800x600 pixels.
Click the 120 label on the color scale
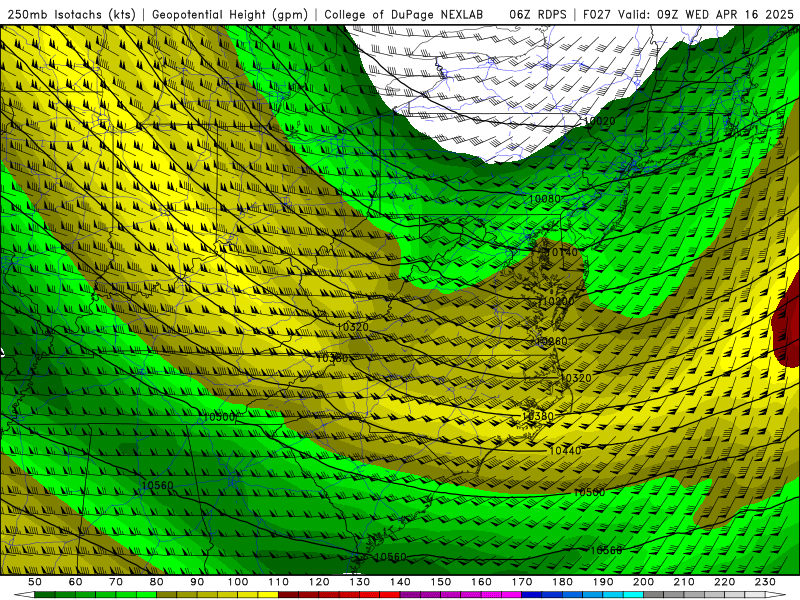[319, 582]
